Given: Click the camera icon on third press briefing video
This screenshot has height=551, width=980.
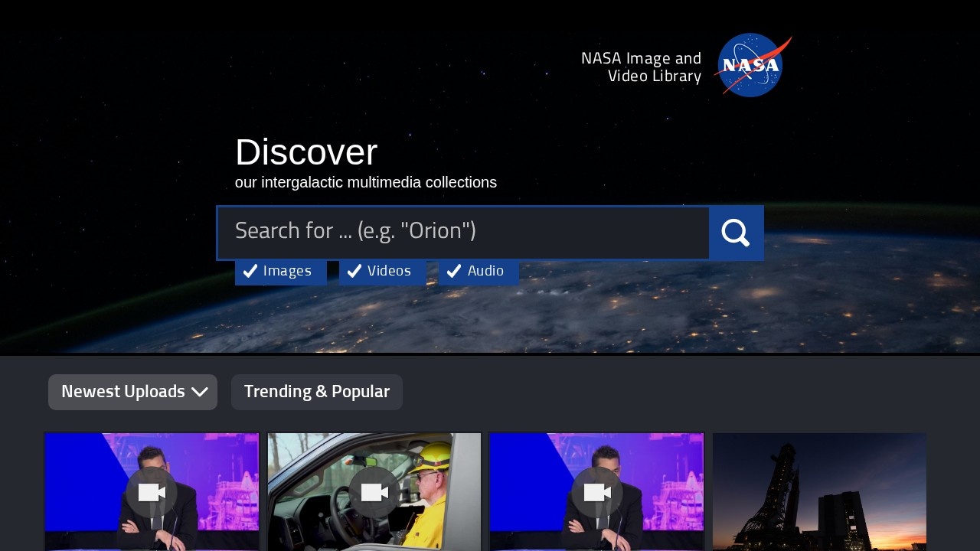Looking at the screenshot, I should (x=596, y=492).
